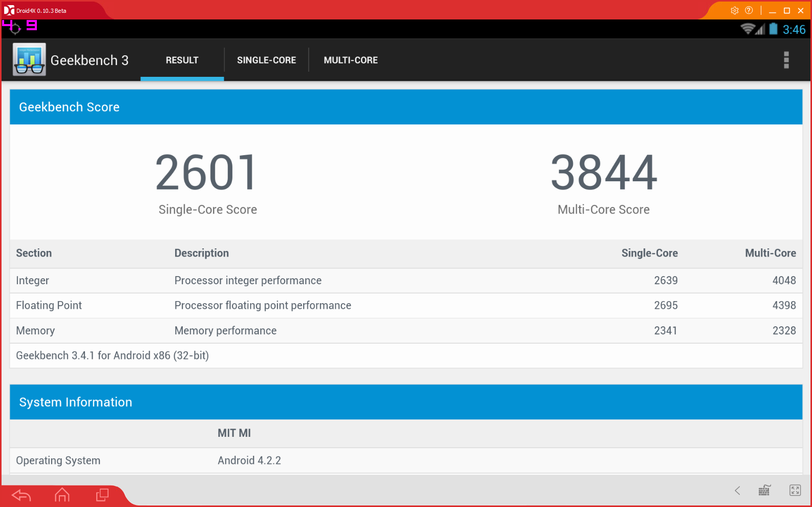Viewport: 812px width, 507px height.
Task: Select the Memory row label
Action: pos(35,330)
